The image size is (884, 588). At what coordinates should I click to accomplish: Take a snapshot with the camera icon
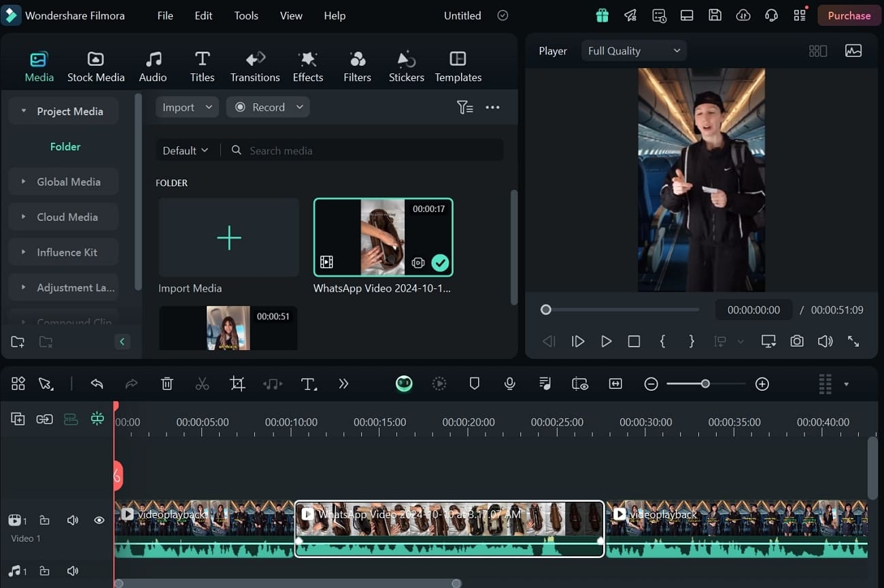(797, 341)
